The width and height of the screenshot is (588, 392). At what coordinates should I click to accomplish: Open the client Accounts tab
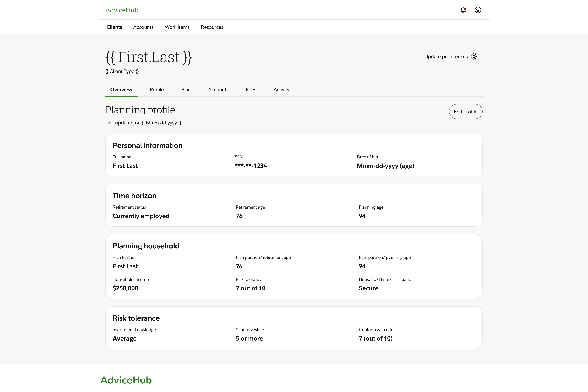(218, 89)
